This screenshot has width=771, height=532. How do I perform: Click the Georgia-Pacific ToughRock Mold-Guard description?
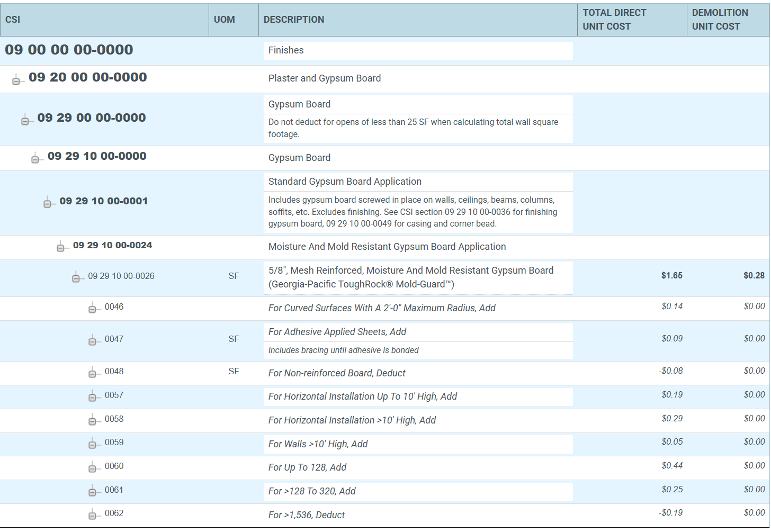pos(411,277)
